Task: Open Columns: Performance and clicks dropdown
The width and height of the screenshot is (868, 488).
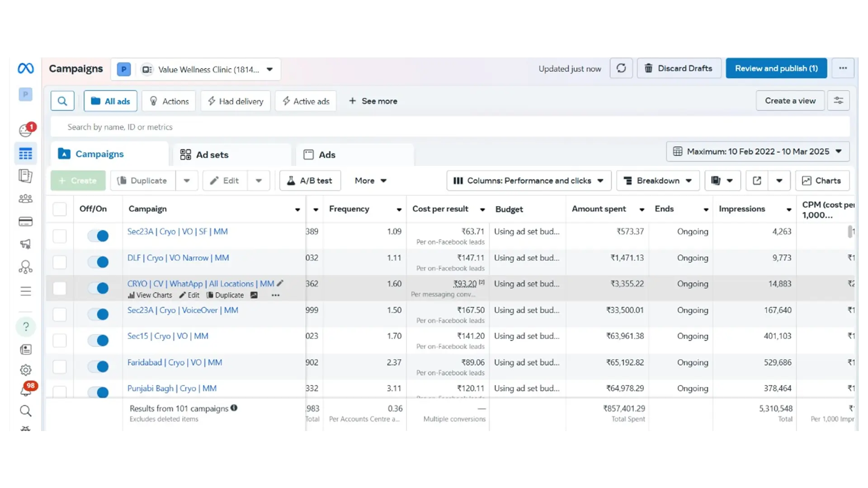Action: [x=529, y=181]
